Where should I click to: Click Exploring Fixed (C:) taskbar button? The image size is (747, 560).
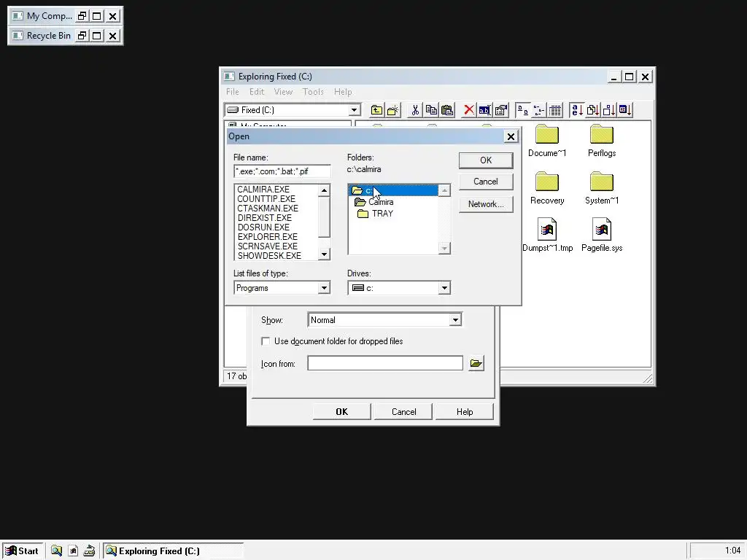click(174, 551)
